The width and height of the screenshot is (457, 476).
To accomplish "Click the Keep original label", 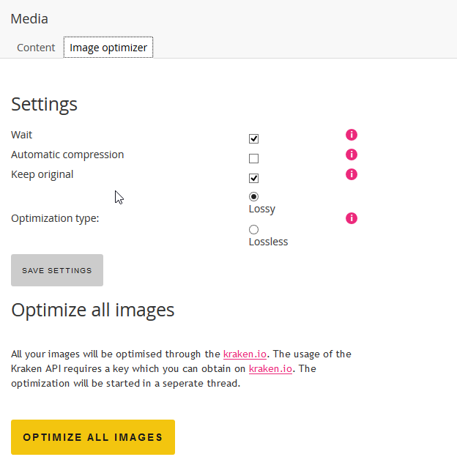I will point(42,174).
